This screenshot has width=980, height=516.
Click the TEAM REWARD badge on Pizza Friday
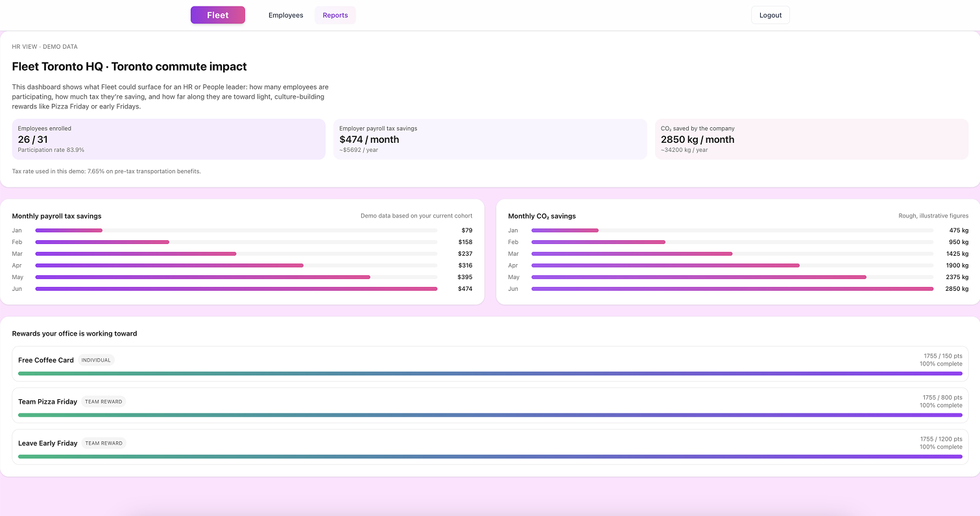(x=103, y=402)
